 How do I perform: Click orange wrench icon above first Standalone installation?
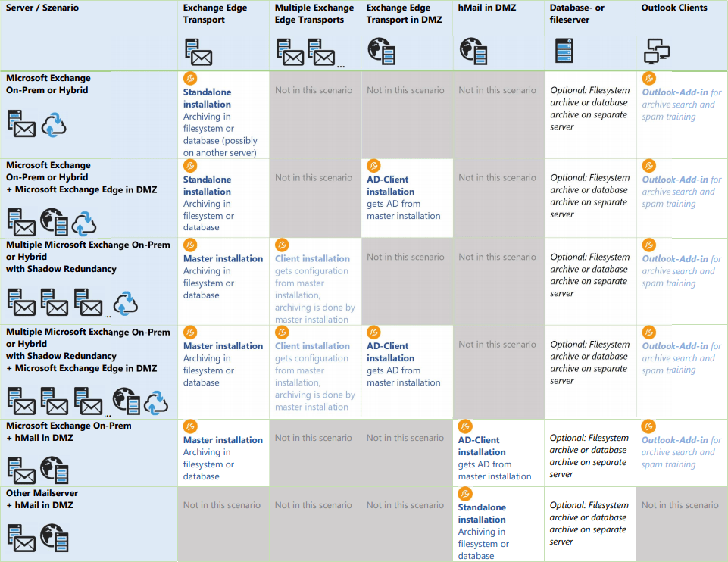(190, 78)
